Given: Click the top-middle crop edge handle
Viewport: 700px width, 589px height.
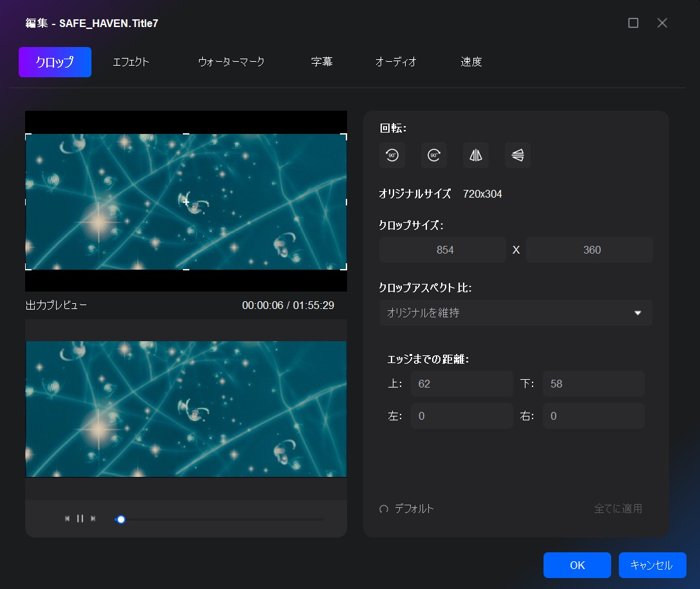Looking at the screenshot, I should coord(186,134).
